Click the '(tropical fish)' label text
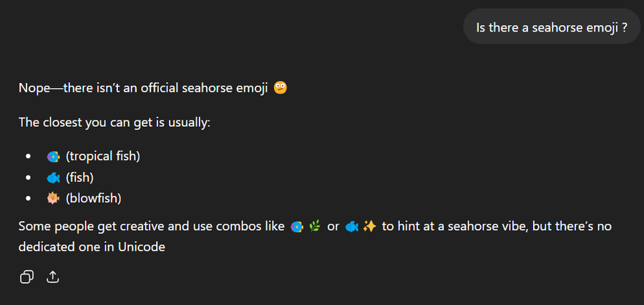This screenshot has height=305, width=644. coord(102,156)
